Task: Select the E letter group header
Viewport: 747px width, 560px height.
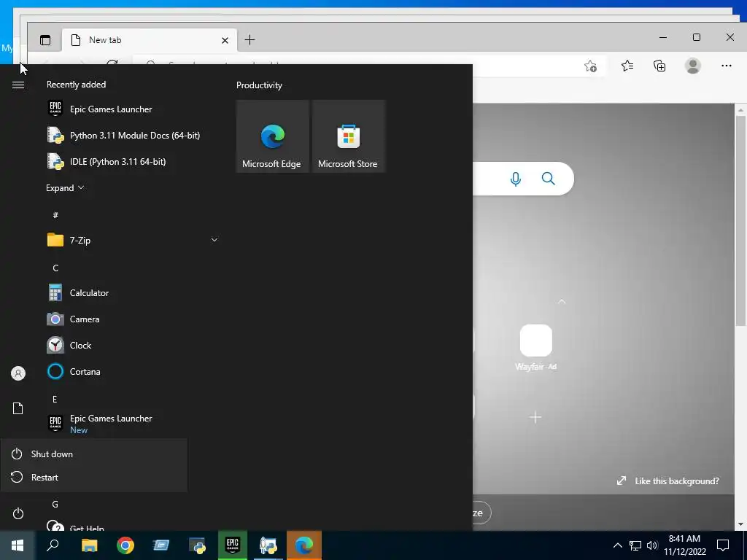Action: (55, 399)
